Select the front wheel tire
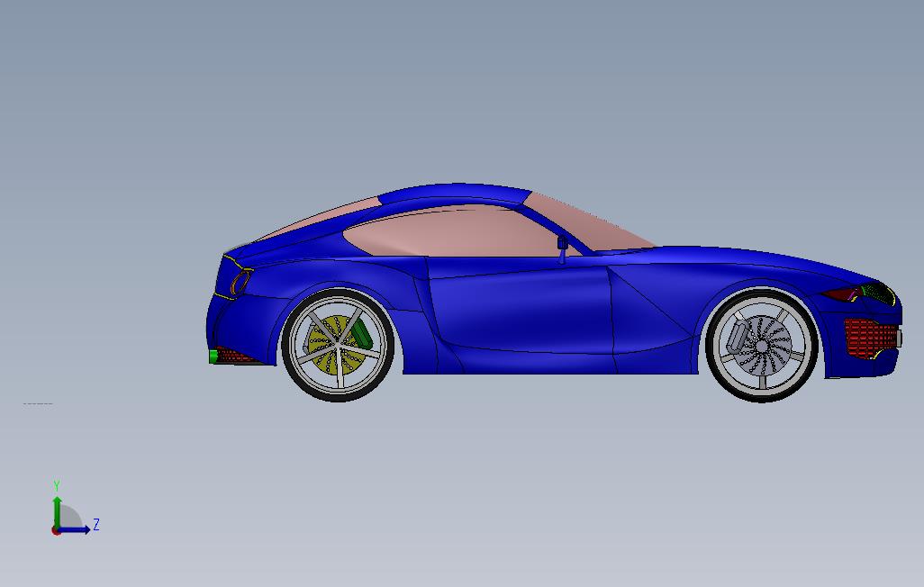924x587 pixels. [763, 398]
